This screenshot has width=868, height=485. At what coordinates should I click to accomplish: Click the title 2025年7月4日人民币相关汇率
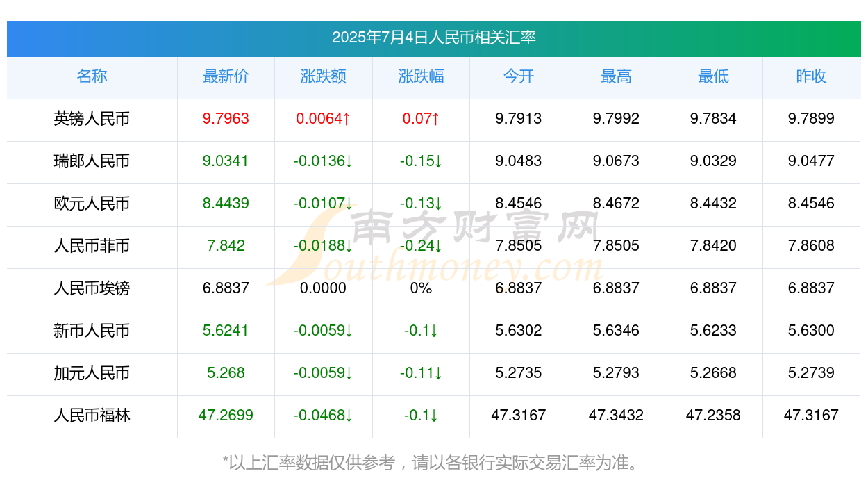point(434,38)
